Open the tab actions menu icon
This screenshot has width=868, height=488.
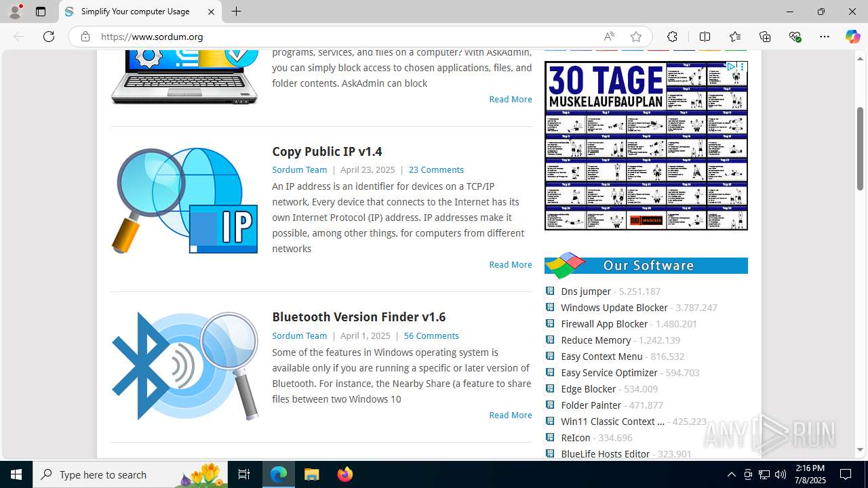pos(41,12)
